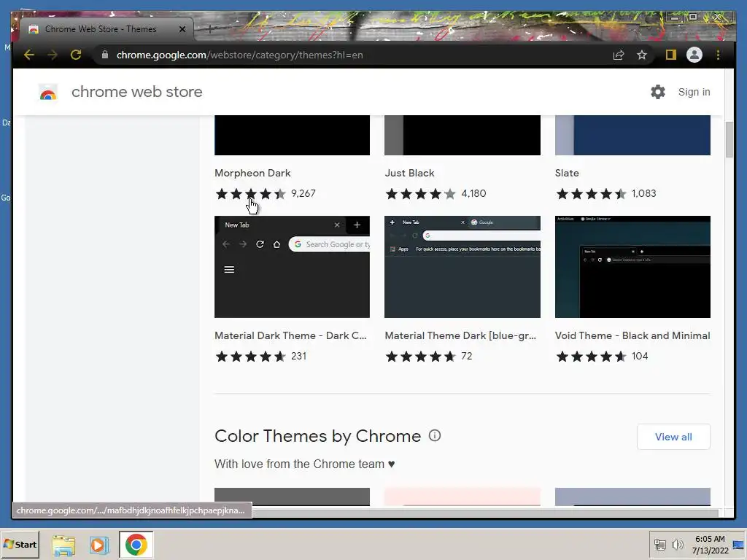Open the Chrome profile avatar menu
Viewport: 747px width, 560px height.
point(694,55)
